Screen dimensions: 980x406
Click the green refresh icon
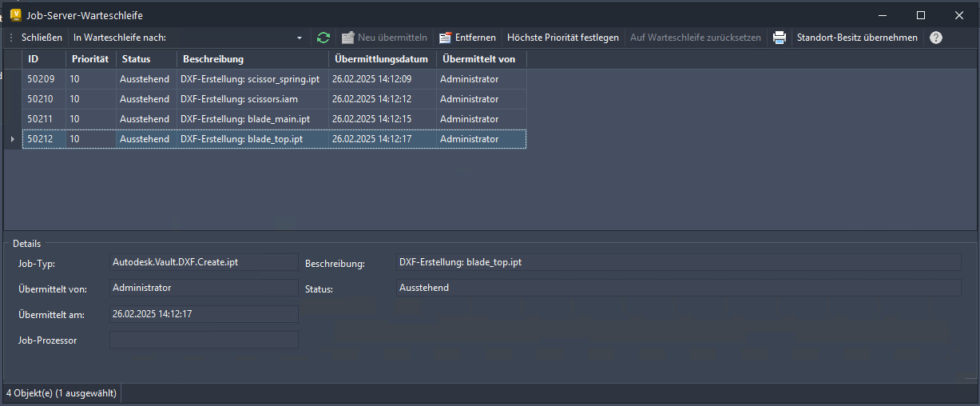click(x=323, y=38)
